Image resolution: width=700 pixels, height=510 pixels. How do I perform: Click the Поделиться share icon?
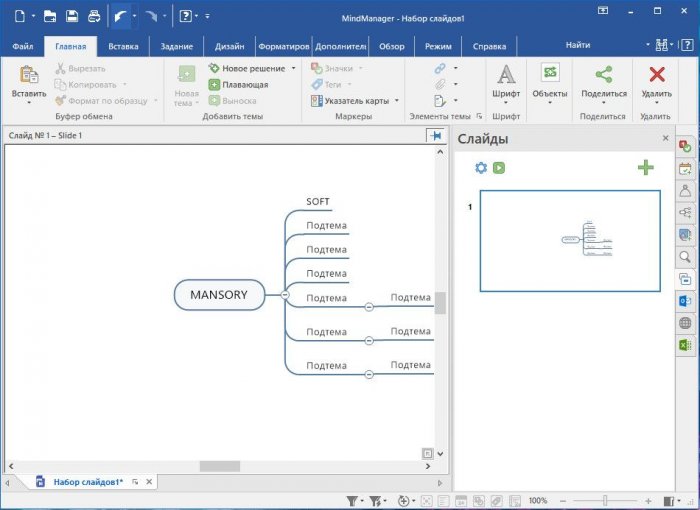604,75
